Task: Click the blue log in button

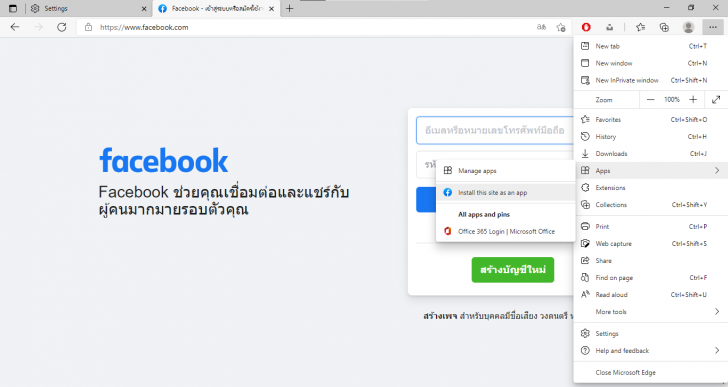Action: (426, 200)
